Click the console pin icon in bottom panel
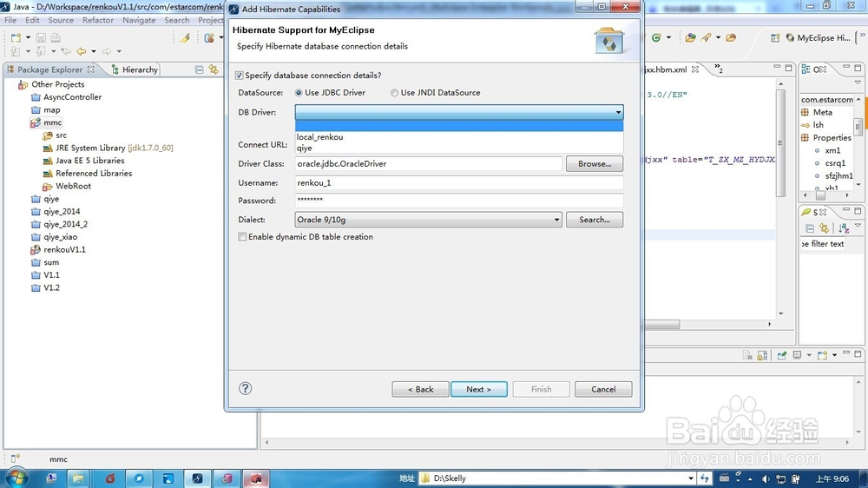The image size is (868, 488). pyautogui.click(x=782, y=355)
